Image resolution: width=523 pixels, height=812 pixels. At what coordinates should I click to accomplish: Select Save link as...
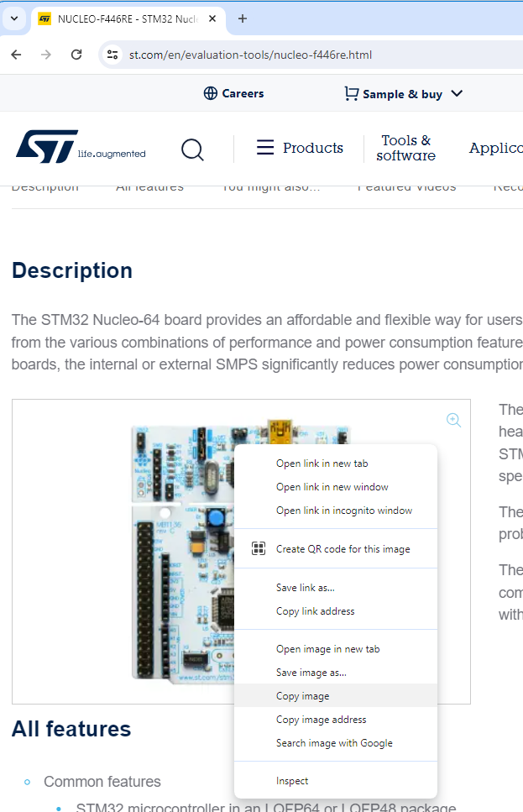coord(336,588)
